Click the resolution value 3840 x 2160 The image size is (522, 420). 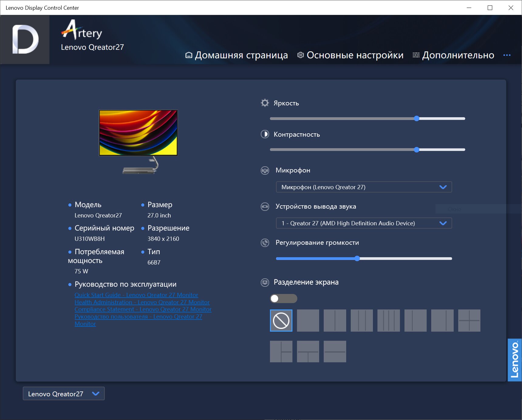click(163, 239)
